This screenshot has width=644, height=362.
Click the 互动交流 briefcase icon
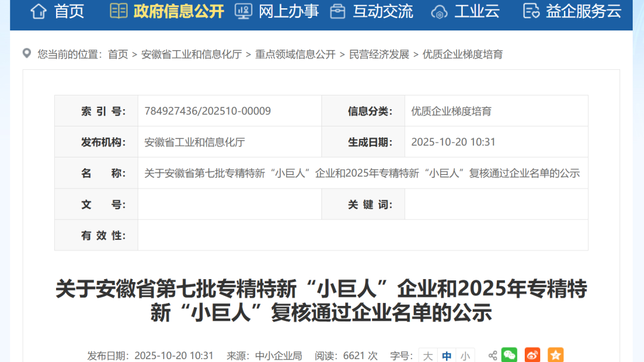(x=338, y=11)
